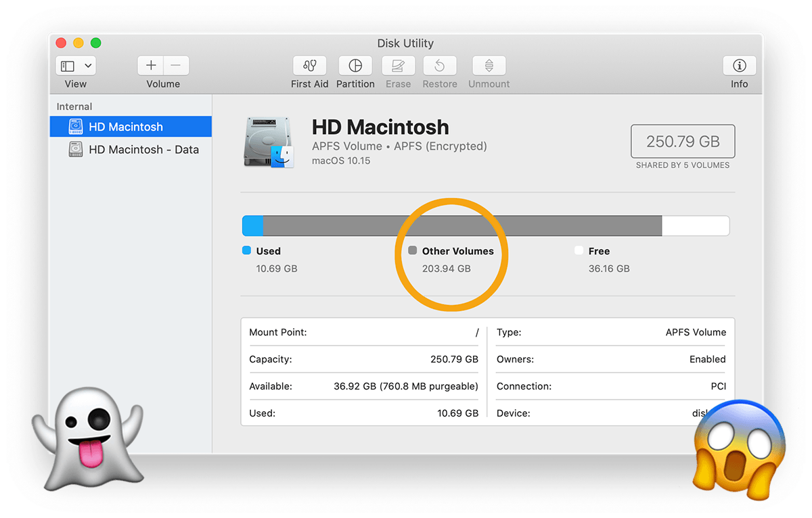The image size is (812, 518).
Task: Click the Unmount toolbar icon
Action: click(489, 66)
